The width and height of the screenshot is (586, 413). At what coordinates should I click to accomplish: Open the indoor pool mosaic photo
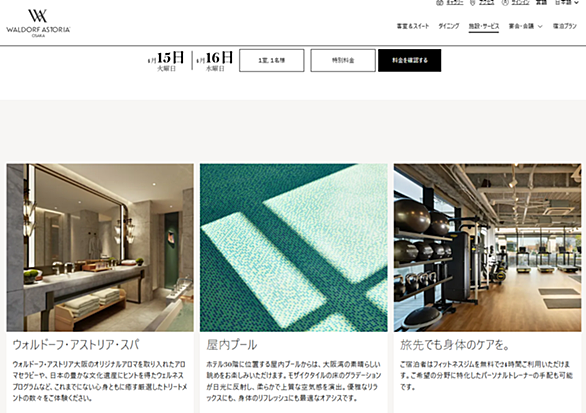(294, 247)
